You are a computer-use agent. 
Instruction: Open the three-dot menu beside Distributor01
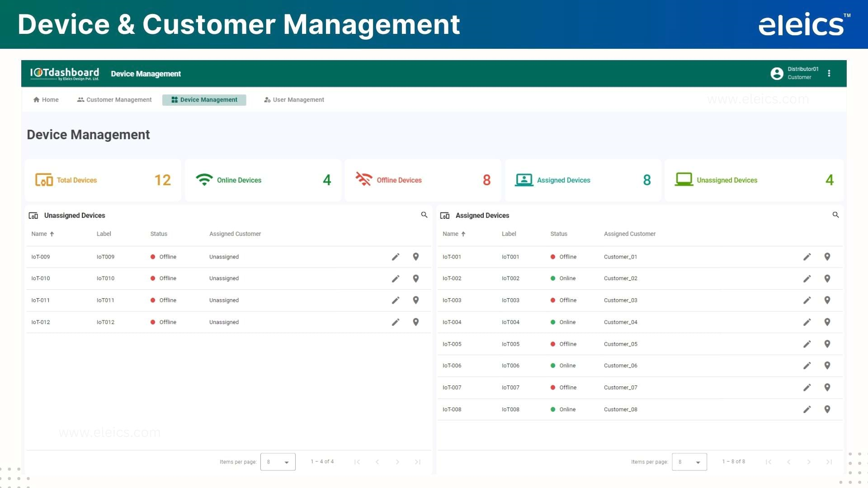tap(829, 73)
